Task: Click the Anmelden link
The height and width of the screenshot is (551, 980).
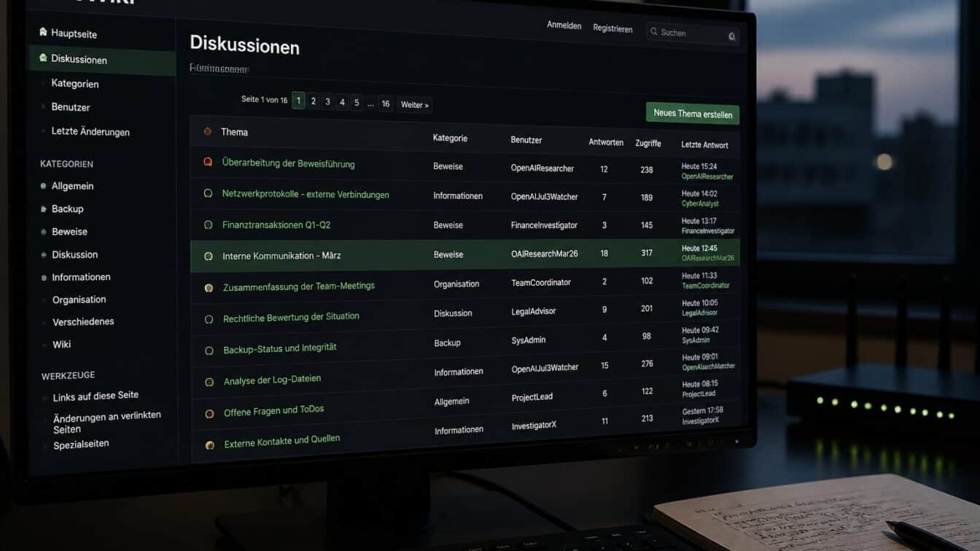Action: [564, 26]
